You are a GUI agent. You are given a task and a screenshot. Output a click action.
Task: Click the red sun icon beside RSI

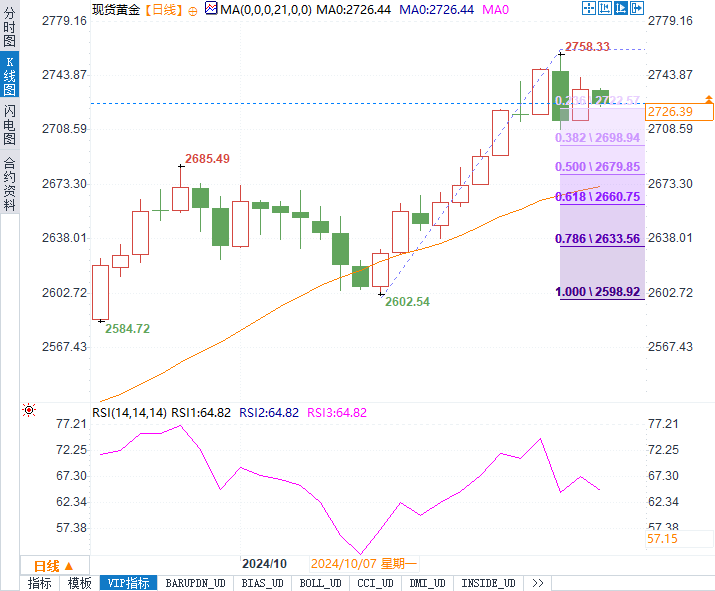coord(29,410)
